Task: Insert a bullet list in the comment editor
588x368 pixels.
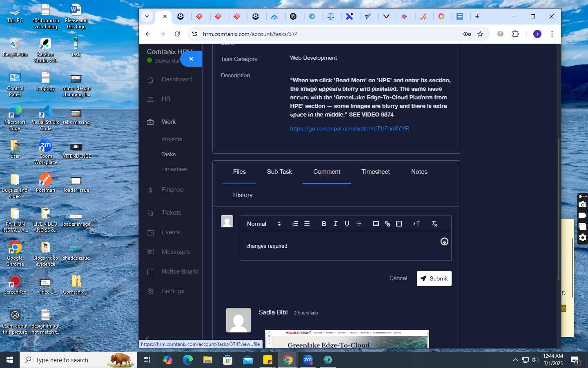Action: [307, 224]
